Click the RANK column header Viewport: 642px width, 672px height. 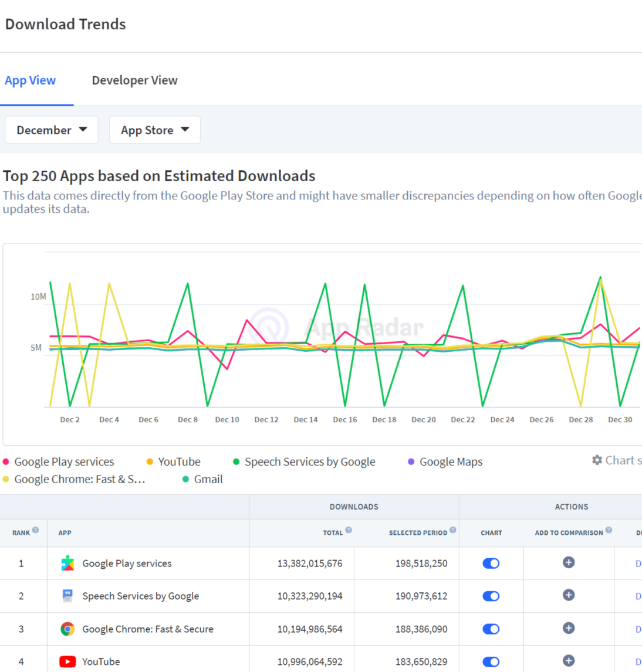(21, 532)
